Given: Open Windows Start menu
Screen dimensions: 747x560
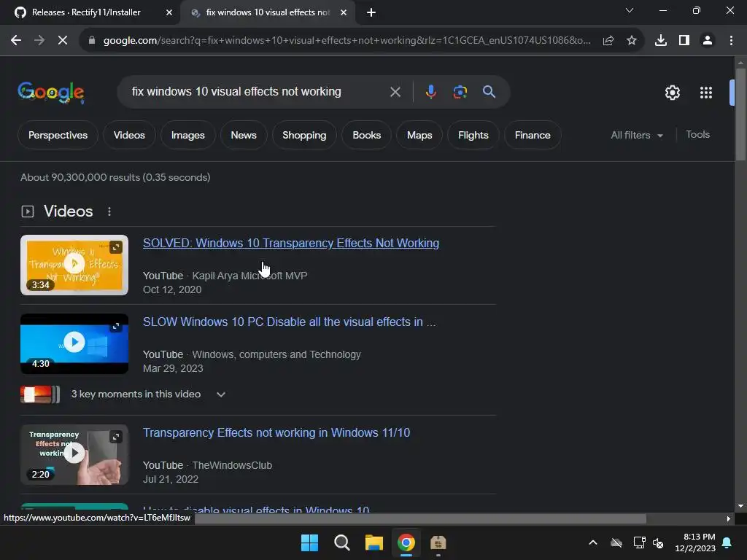Looking at the screenshot, I should click(309, 542).
